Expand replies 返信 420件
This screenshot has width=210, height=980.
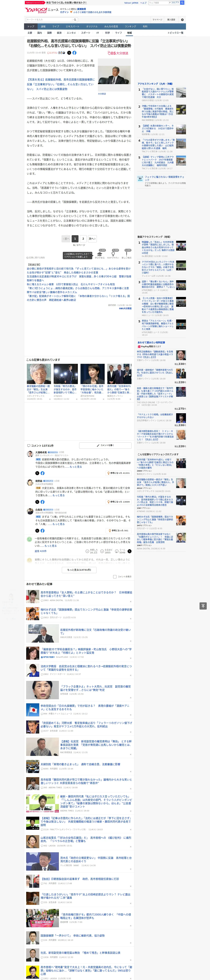click(40, 551)
